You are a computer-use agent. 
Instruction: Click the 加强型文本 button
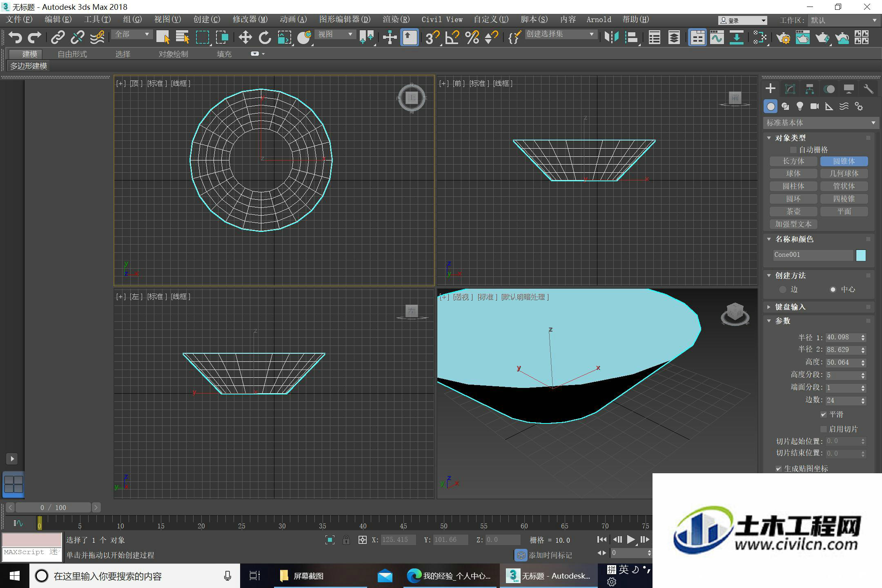(x=793, y=224)
